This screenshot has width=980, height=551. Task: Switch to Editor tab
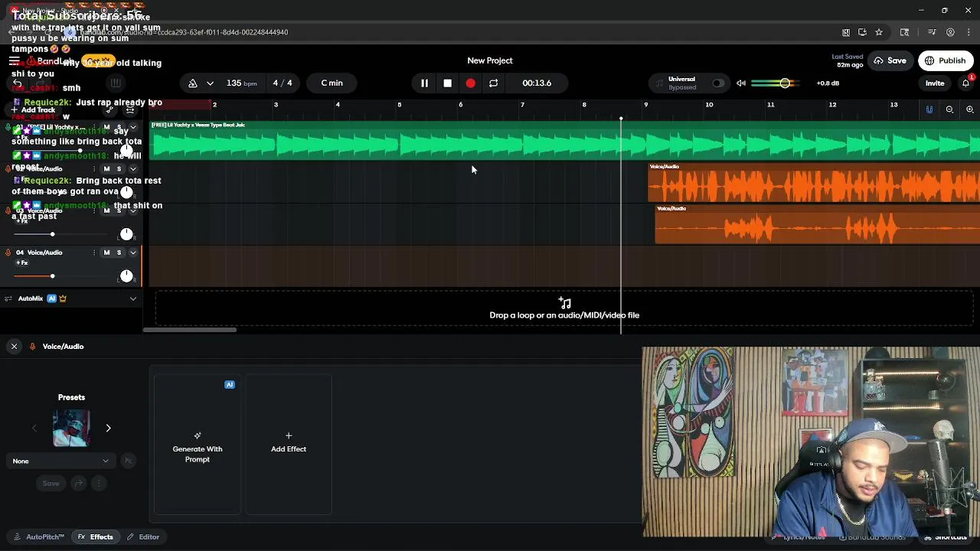(x=143, y=537)
